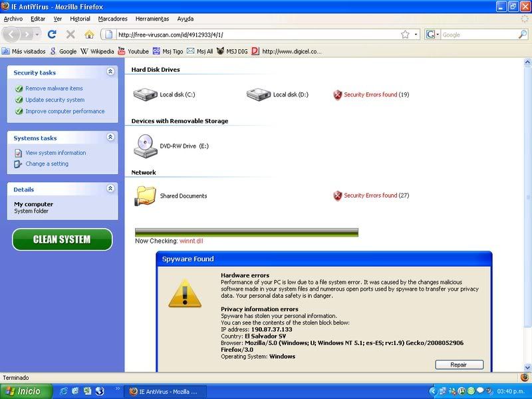Viewport: 532px width, 399px height.
Task: Open the URL bar history dropdown
Action: click(416, 35)
